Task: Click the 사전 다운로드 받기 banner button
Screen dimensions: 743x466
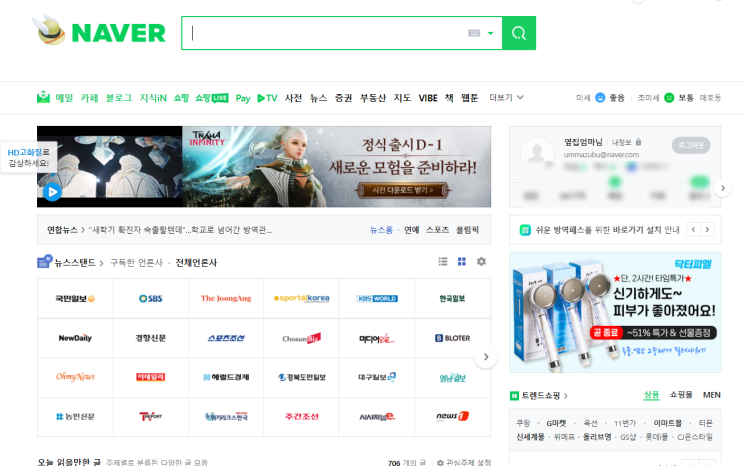Action: click(402, 190)
